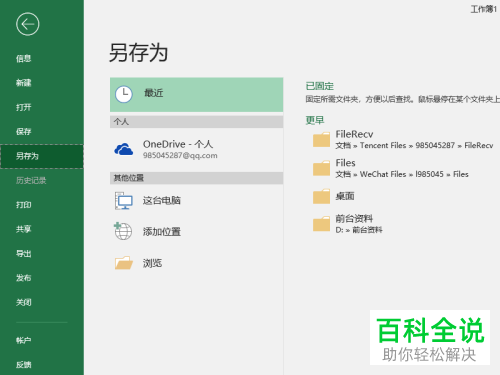Viewport: 500px width, 375px height.
Task: Open the 前台资料 folder name
Action: [354, 219]
